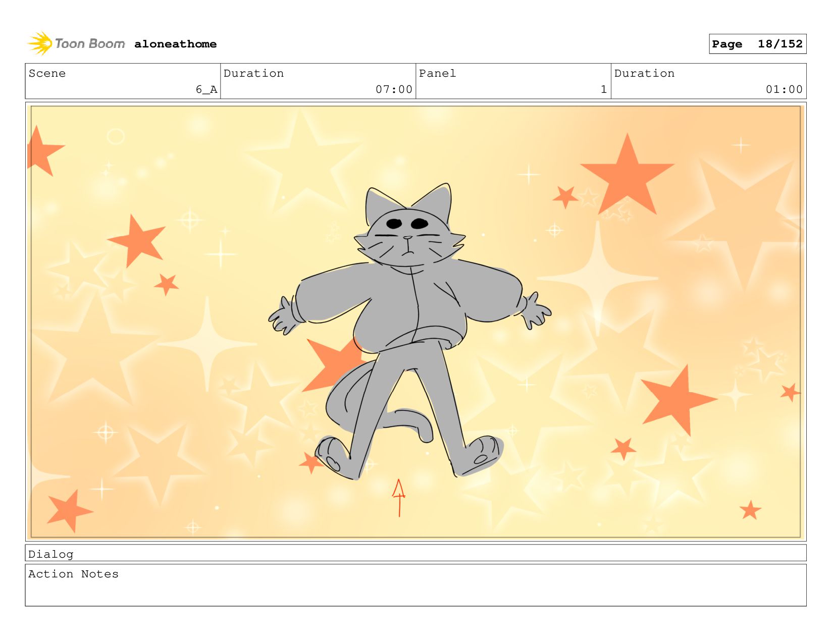The image size is (832, 644).
Task: Click the scene duration value 07:00
Action: point(394,89)
